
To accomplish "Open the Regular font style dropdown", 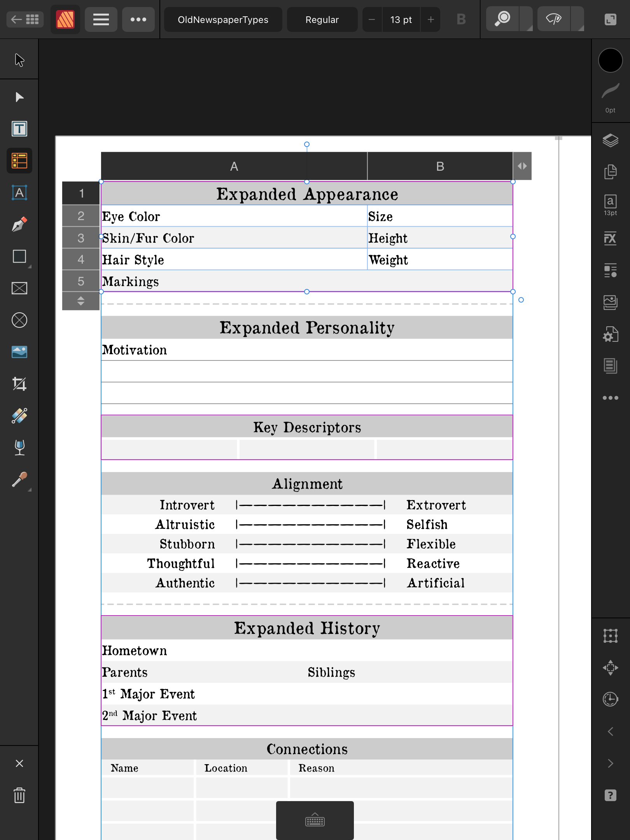I will (x=322, y=19).
